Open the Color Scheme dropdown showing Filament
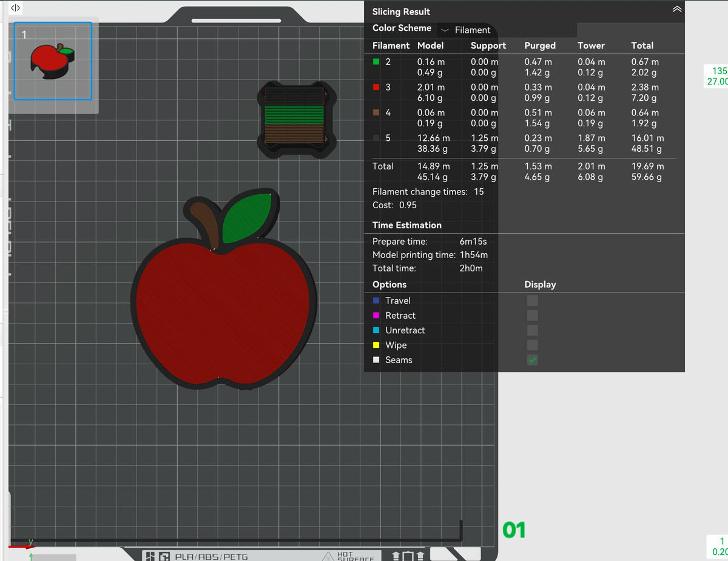Viewport: 728px width, 561px height. click(507, 30)
